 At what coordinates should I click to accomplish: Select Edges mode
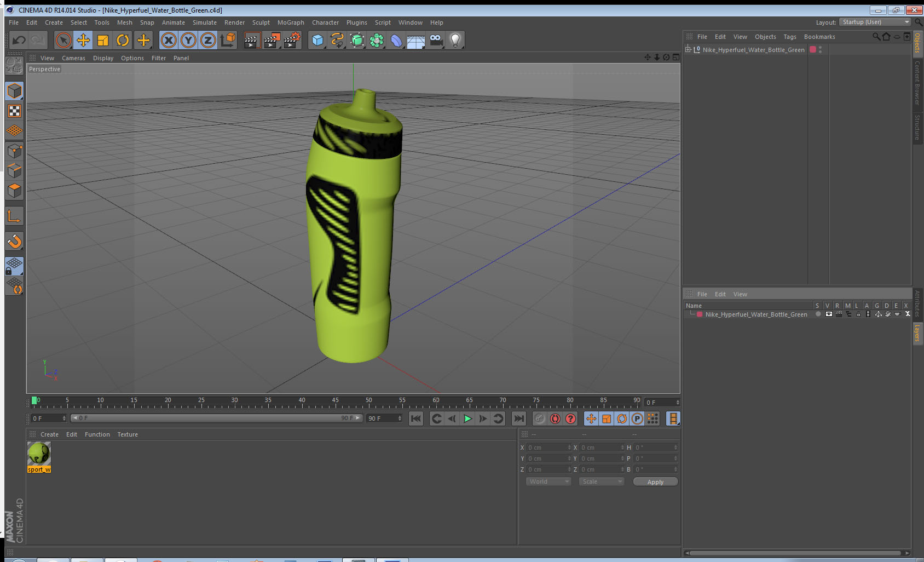(14, 171)
